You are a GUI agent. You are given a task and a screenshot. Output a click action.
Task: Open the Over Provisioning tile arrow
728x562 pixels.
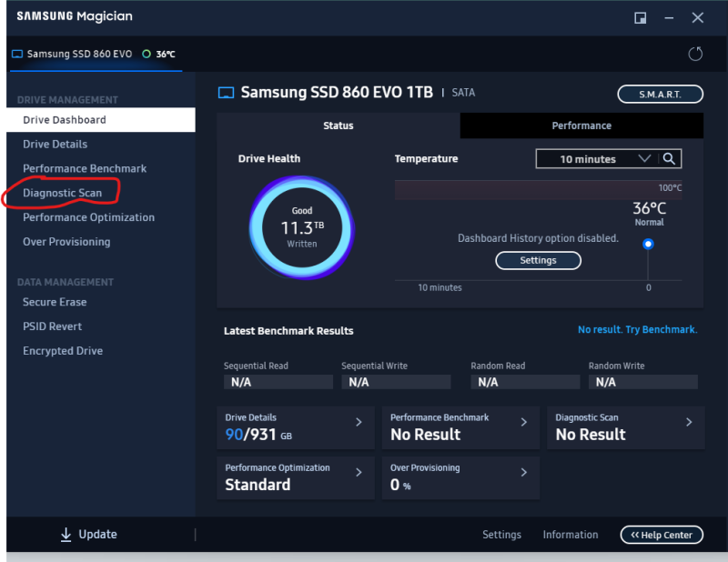click(x=523, y=472)
